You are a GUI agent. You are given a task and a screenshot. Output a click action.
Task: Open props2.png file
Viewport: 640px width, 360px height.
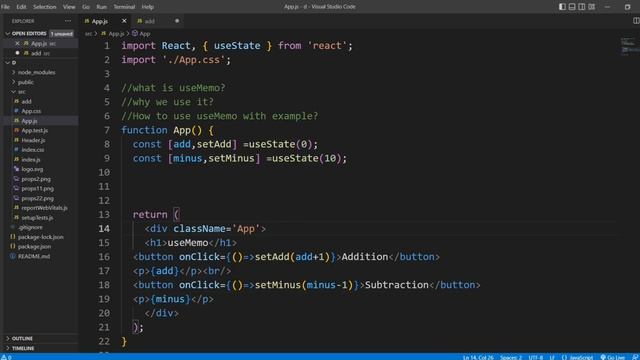[36, 179]
